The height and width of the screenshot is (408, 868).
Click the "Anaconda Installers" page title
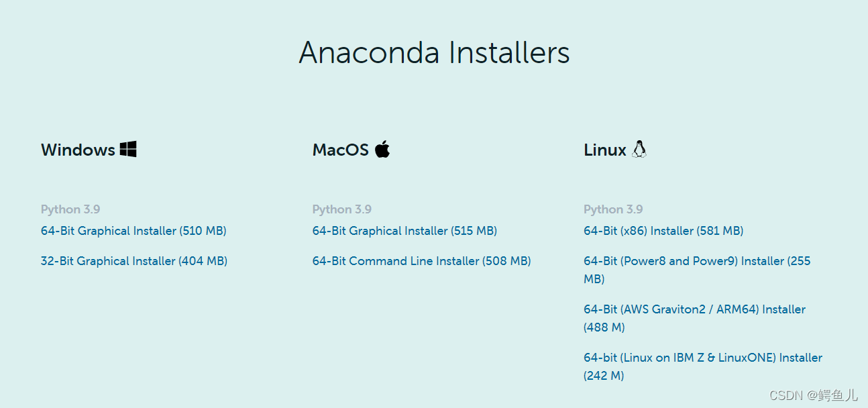[434, 52]
